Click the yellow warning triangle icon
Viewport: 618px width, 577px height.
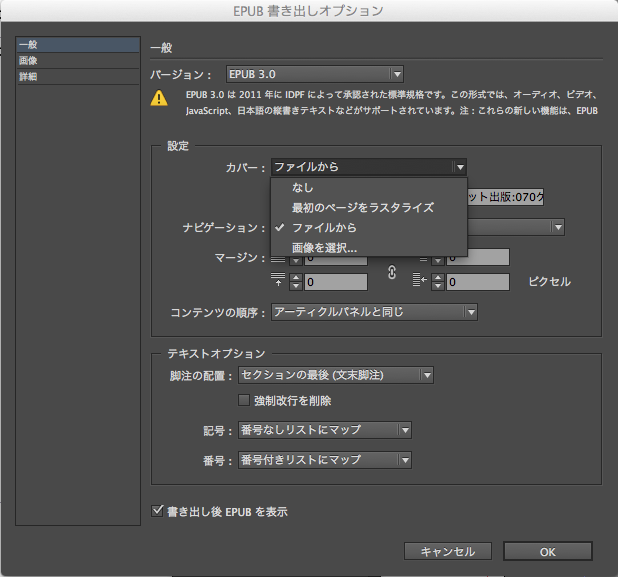pyautogui.click(x=159, y=98)
